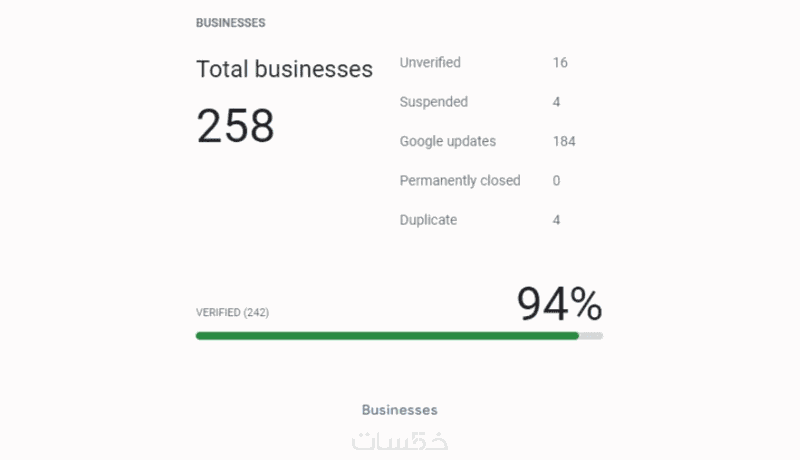Click the Duplicate count of 4

pos(556,220)
